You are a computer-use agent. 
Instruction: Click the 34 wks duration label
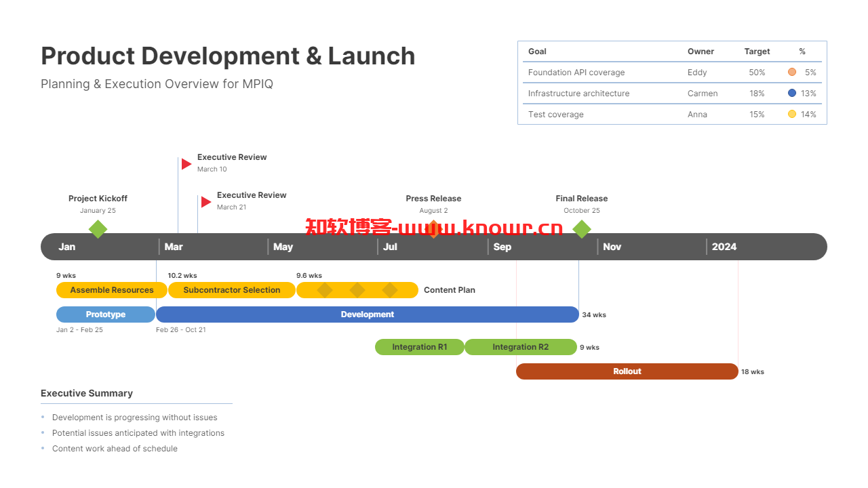(x=594, y=315)
